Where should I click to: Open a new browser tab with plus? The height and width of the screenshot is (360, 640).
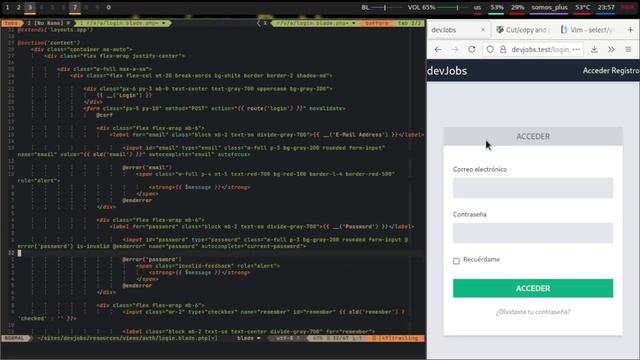point(630,30)
